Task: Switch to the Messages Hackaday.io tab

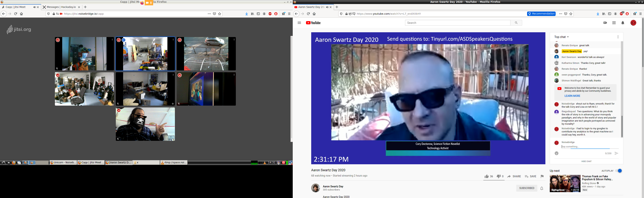Action: click(x=61, y=7)
